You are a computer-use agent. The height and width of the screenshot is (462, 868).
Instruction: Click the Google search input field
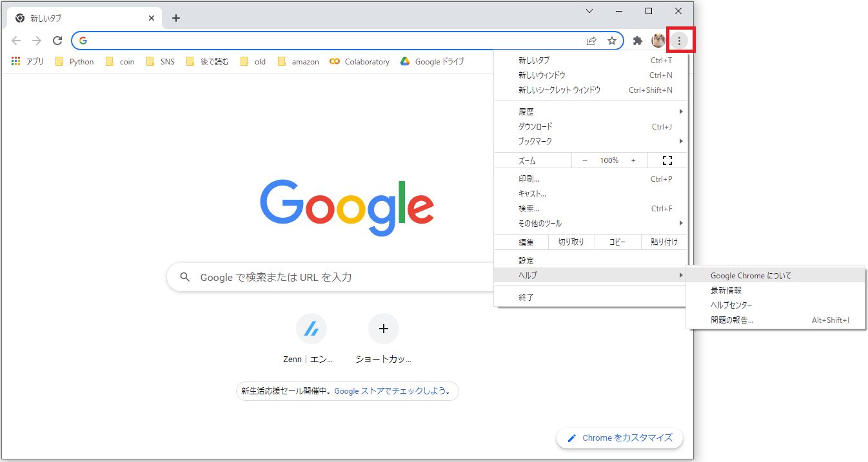pos(330,277)
